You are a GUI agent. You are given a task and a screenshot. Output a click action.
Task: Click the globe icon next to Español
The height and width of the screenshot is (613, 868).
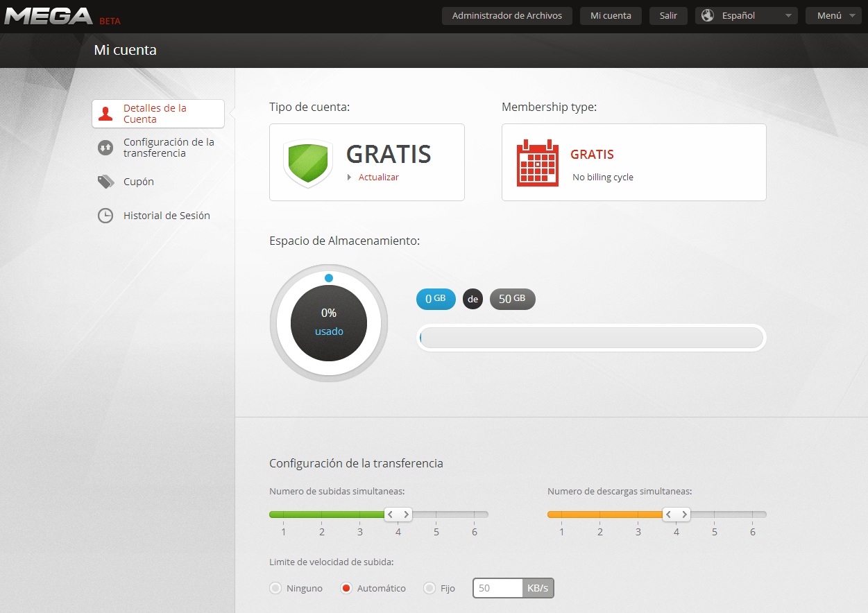[x=708, y=16]
